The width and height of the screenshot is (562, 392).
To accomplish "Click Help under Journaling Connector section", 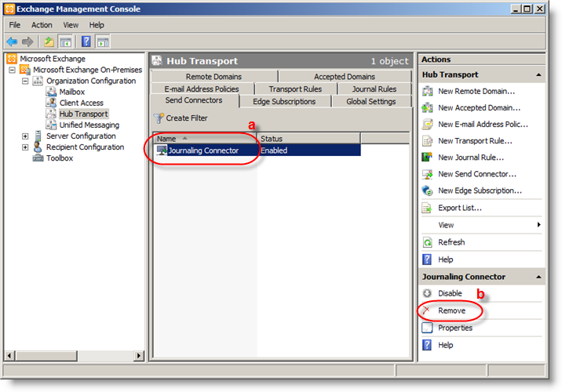I will click(x=446, y=345).
